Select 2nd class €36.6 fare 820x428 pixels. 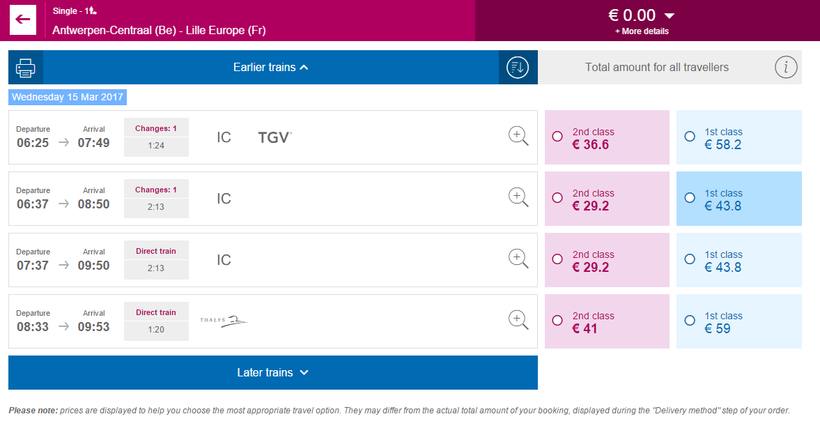557,138
